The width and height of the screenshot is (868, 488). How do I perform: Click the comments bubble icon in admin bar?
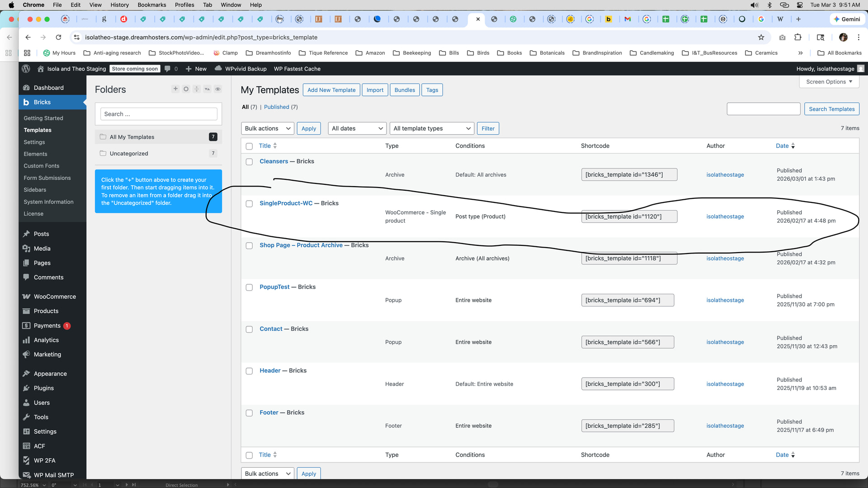tap(168, 69)
